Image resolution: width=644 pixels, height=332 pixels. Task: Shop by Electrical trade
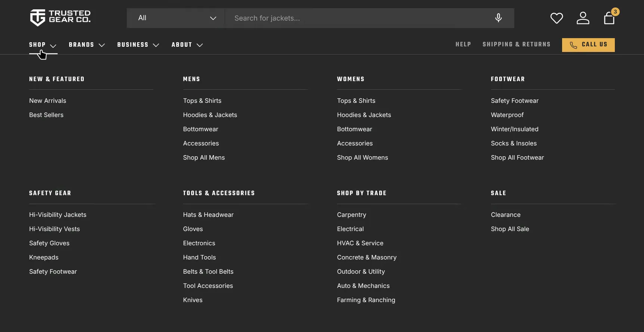(x=350, y=229)
